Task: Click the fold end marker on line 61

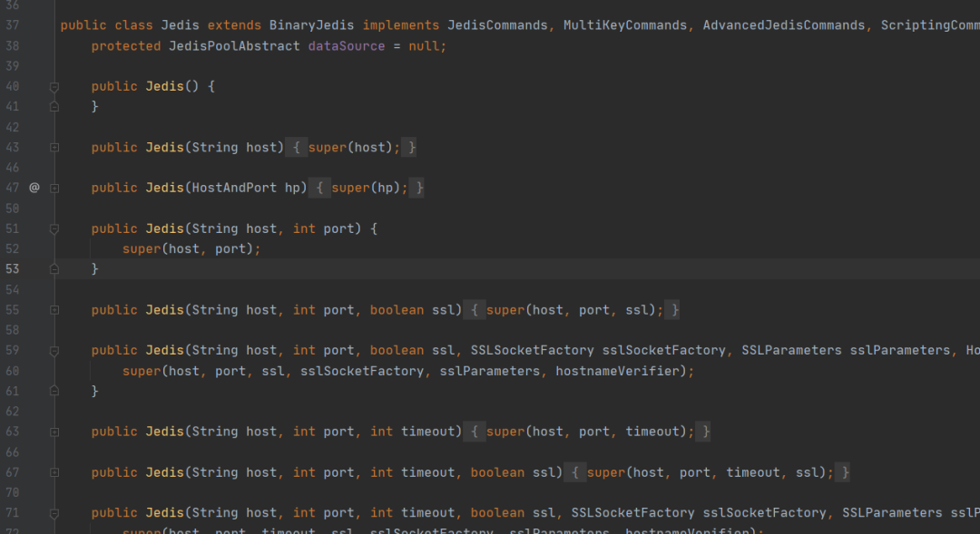Action: point(54,391)
